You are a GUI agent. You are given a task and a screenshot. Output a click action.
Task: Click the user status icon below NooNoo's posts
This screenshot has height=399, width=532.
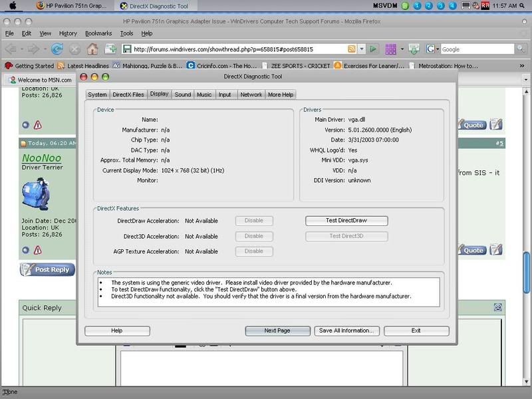(x=25, y=250)
